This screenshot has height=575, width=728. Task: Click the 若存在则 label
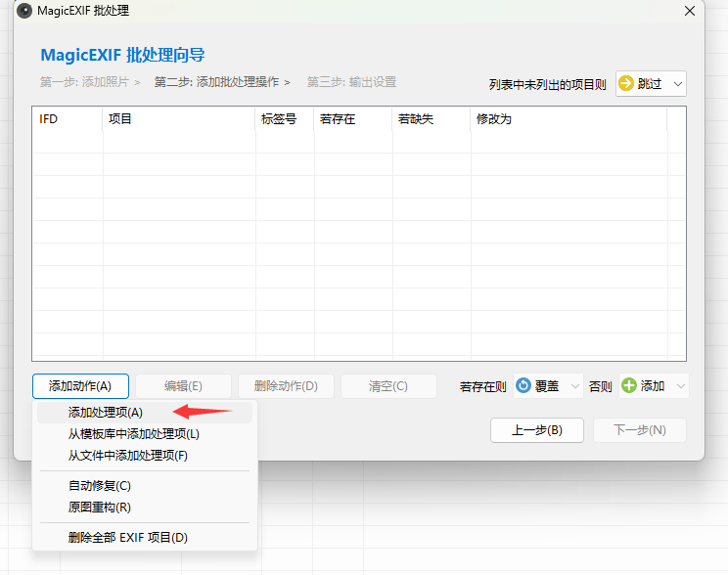pos(482,386)
